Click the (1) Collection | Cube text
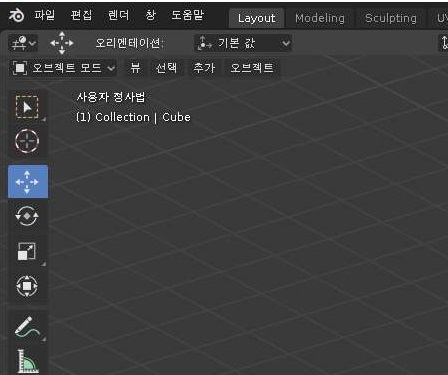 pyautogui.click(x=133, y=117)
